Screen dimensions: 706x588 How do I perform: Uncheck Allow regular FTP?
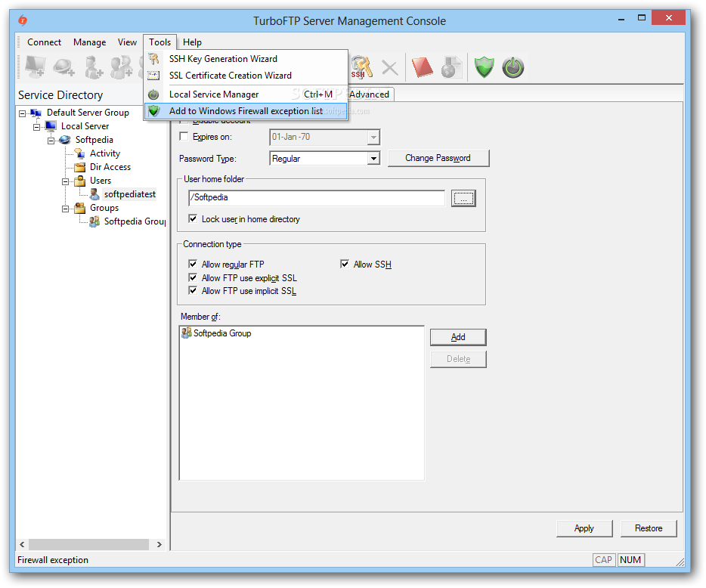(193, 264)
